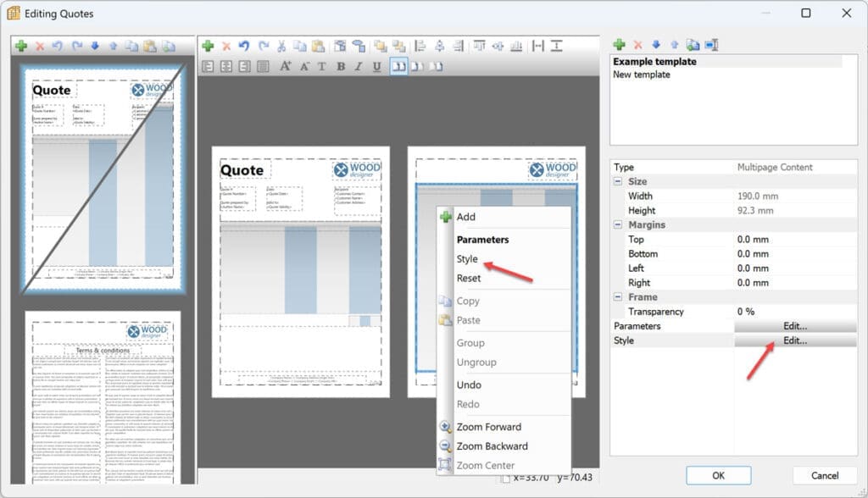868x498 pixels.
Task: Select the highlighted two-page view mode
Action: click(398, 66)
